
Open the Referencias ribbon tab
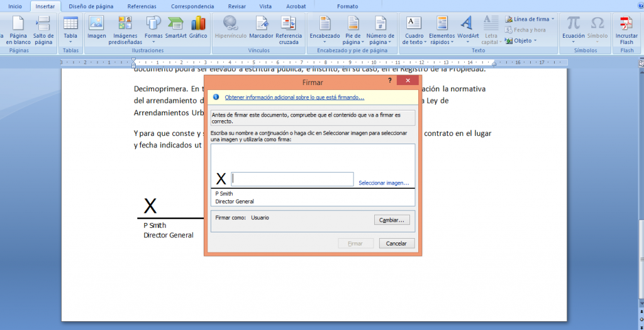tap(142, 6)
